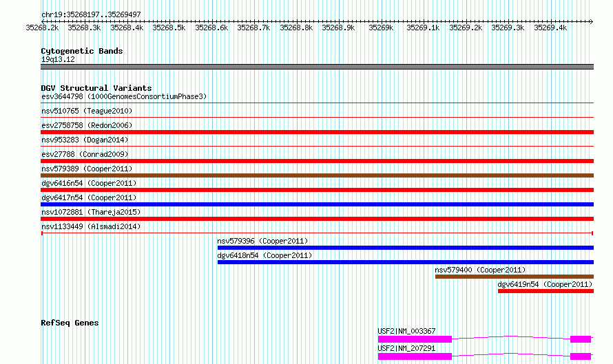
Task: Open variant esv3644798 (1000GenomesConsortiumPhase3)
Action: pos(124,96)
